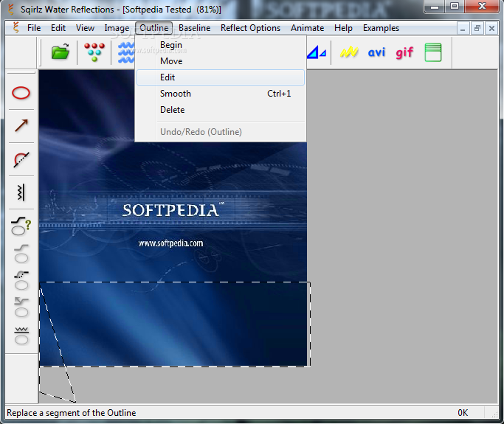Select the red ellipse outline tool
The height and width of the screenshot is (424, 504).
[21, 93]
